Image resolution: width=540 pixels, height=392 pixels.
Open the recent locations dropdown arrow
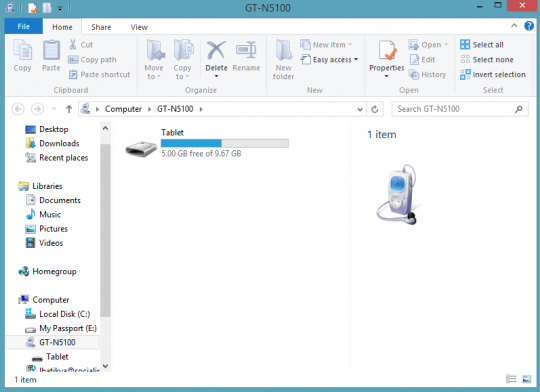[x=54, y=109]
